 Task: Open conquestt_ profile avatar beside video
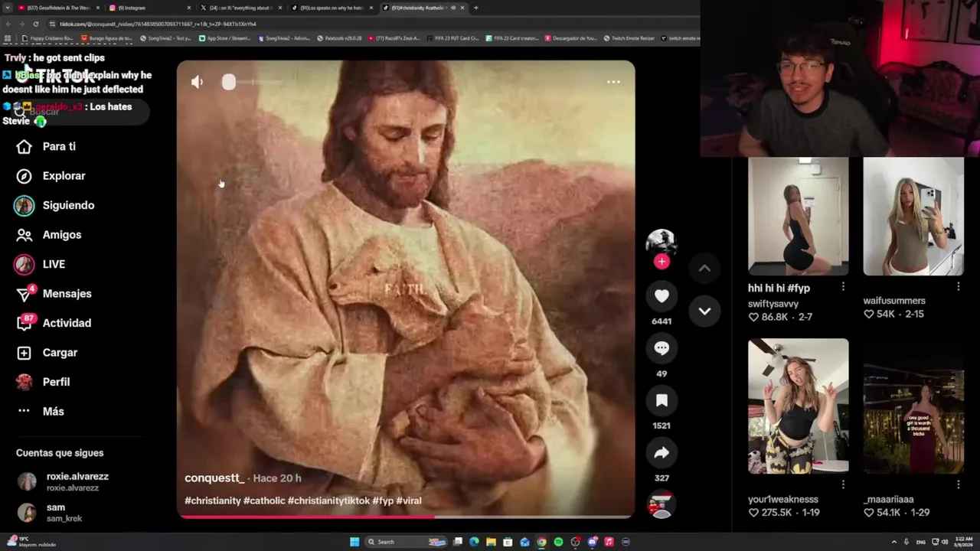tap(661, 242)
